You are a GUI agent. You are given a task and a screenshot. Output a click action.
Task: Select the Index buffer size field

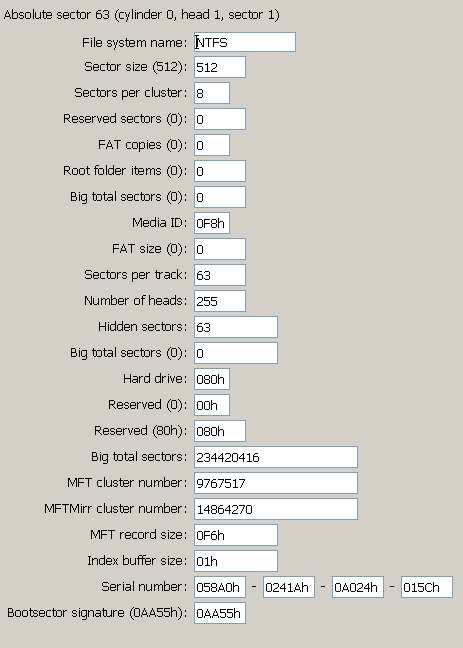point(236,562)
